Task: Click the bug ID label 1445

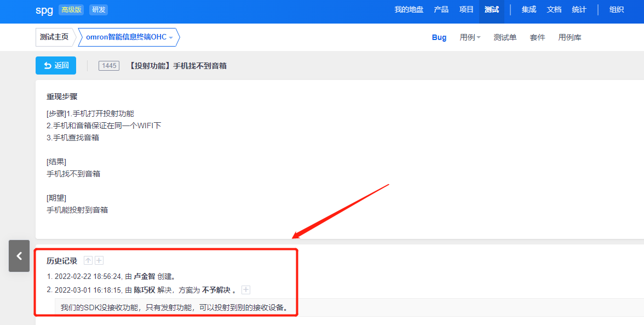Action: 109,66
